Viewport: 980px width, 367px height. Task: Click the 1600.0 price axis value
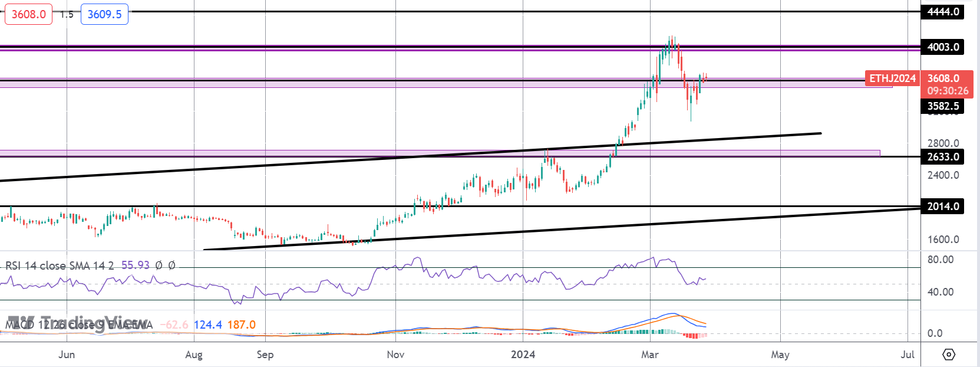click(x=943, y=240)
